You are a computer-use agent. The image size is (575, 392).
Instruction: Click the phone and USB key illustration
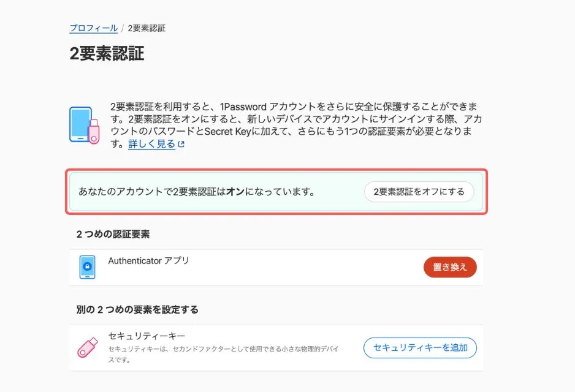pyautogui.click(x=85, y=125)
